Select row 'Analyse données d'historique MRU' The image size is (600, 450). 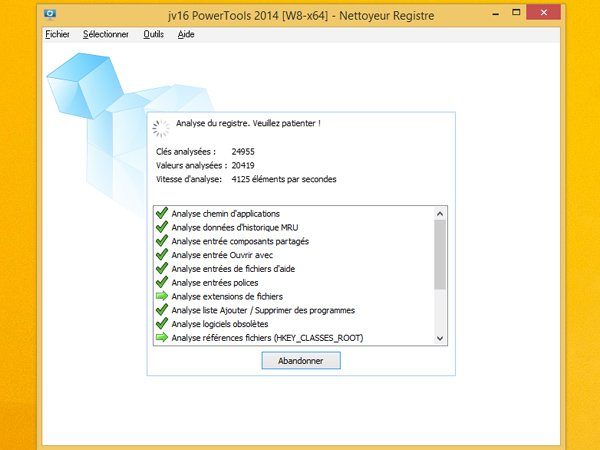(294, 227)
